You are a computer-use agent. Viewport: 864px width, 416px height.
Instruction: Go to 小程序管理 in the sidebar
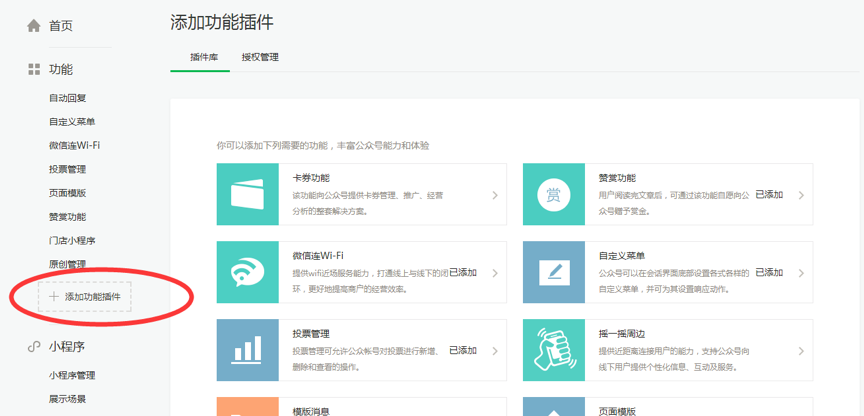coord(72,376)
